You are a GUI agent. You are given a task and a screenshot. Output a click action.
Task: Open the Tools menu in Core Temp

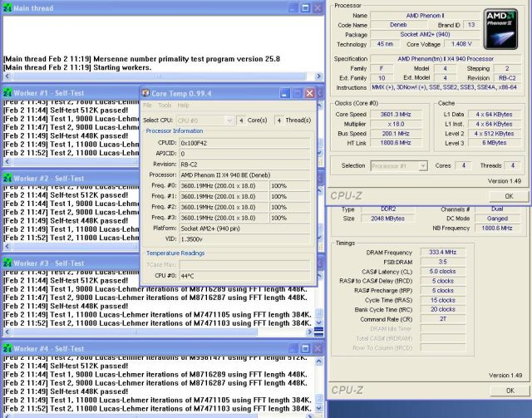165,106
